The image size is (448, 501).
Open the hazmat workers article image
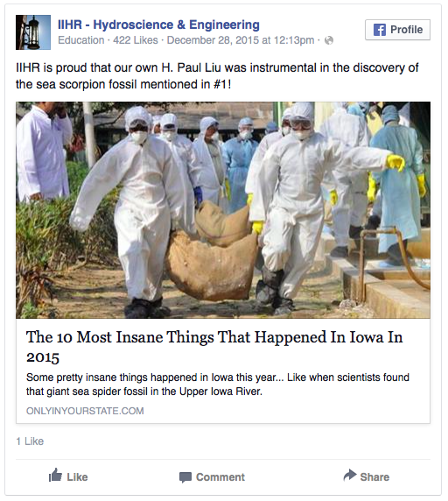223,210
